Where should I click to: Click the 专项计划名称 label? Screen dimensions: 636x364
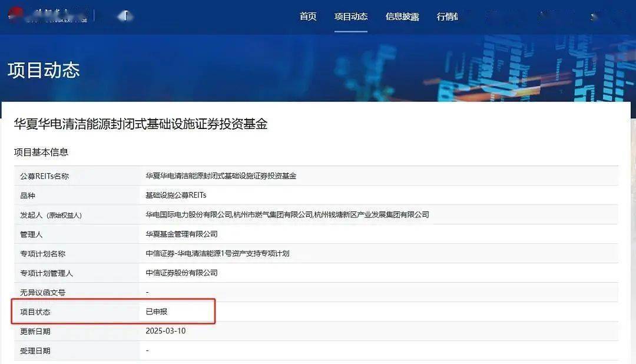click(x=42, y=254)
